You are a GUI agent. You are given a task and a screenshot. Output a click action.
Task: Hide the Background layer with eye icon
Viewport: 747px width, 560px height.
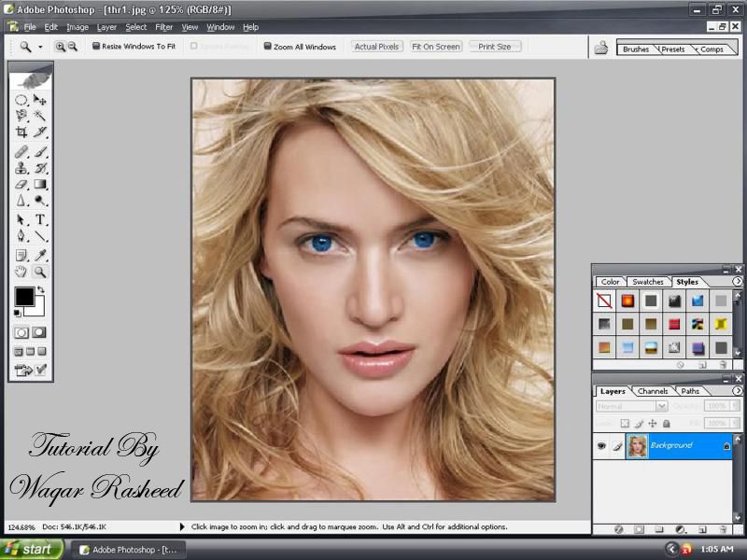601,446
